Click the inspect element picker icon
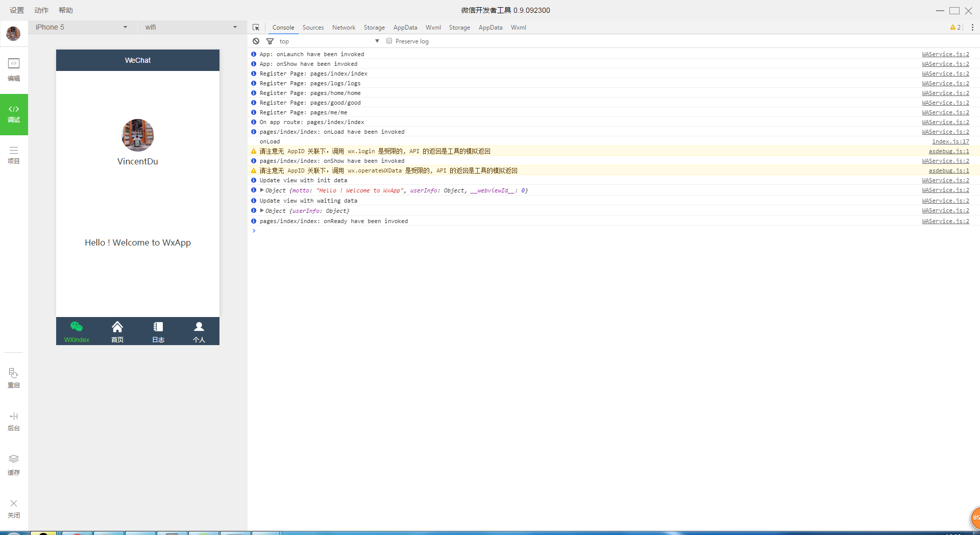Screen dimensions: 980x535 [x=256, y=27]
